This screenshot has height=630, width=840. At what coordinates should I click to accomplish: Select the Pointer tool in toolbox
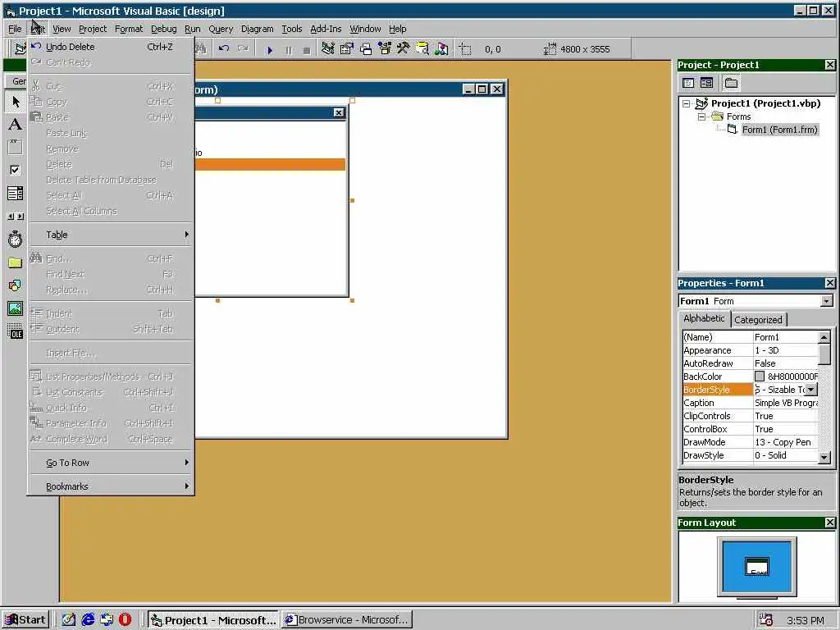pos(15,101)
